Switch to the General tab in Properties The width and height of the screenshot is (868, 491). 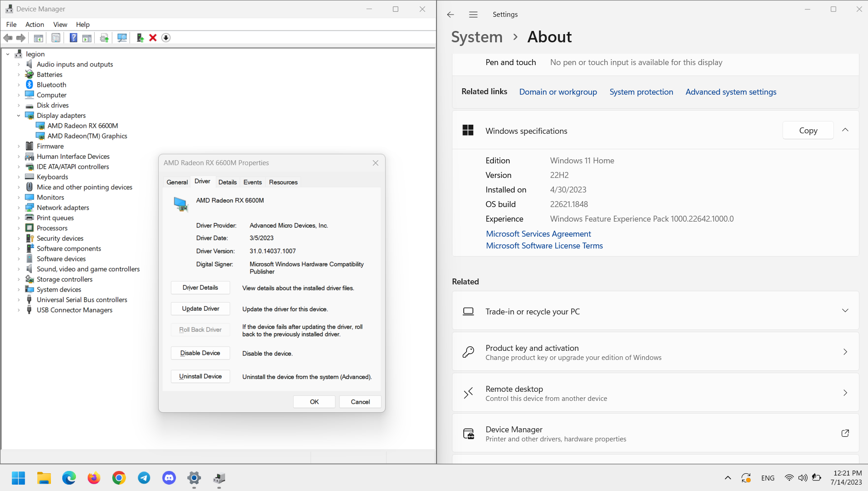coord(177,182)
